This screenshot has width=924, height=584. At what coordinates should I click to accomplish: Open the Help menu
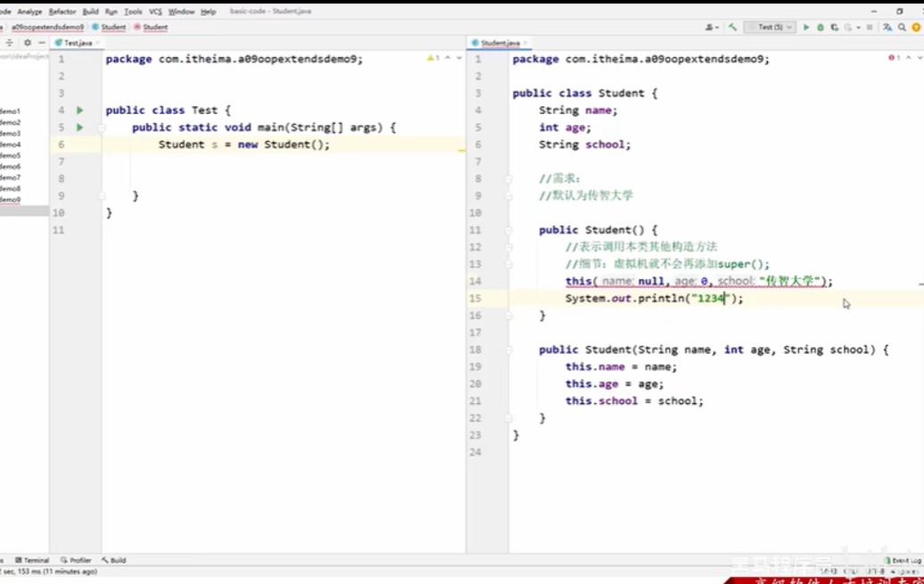pyautogui.click(x=208, y=12)
